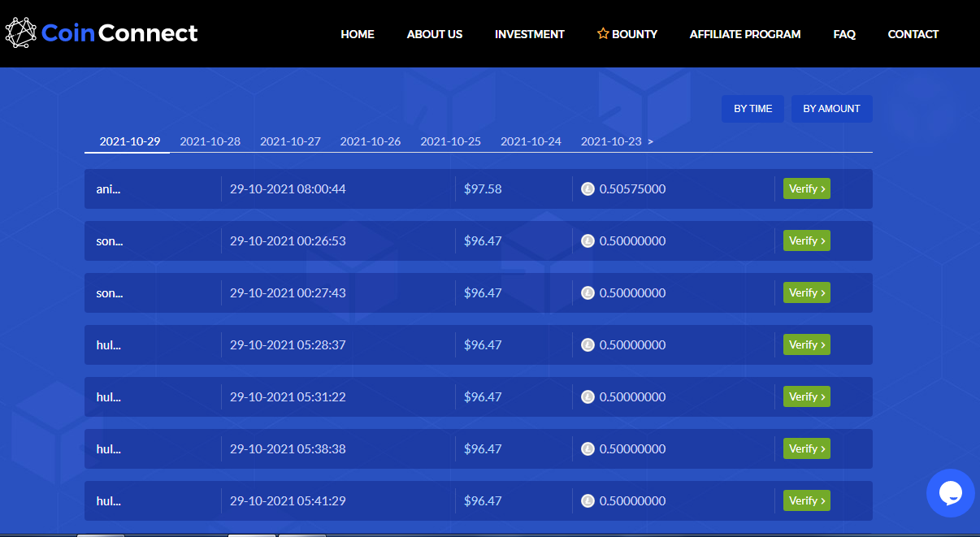Click timestamp 29-10-2021 05:31:22
Screen dimensions: 980x537
288,397
